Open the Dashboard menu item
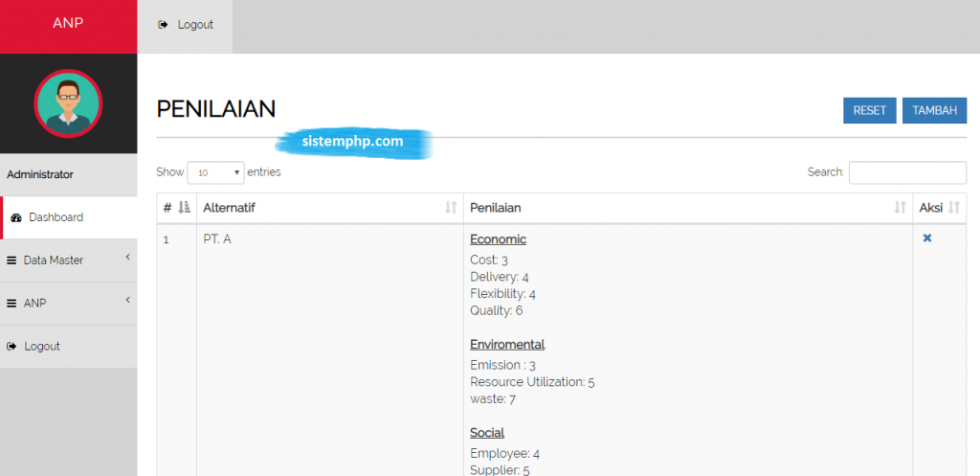Screen dimensions: 980x476 pyautogui.click(x=56, y=217)
